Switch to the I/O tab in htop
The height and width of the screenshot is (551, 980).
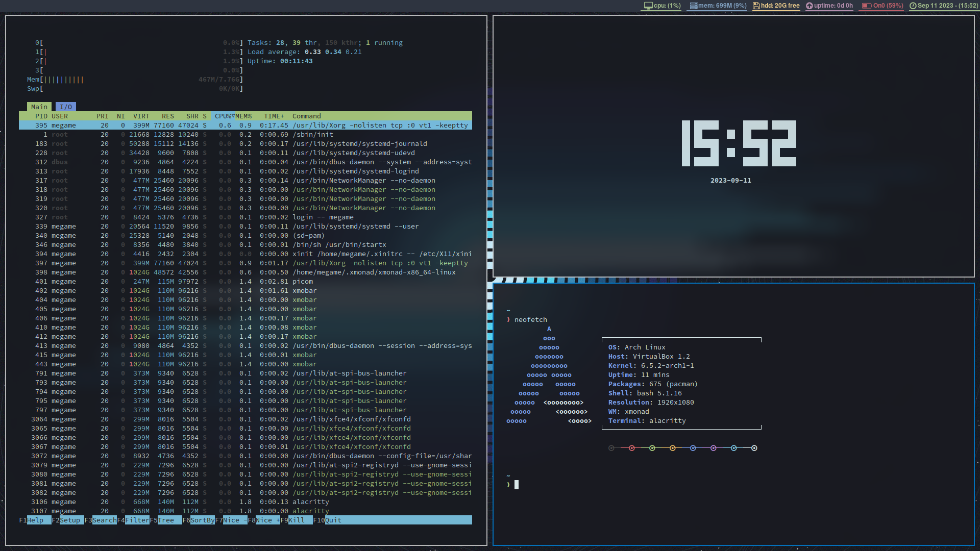65,107
